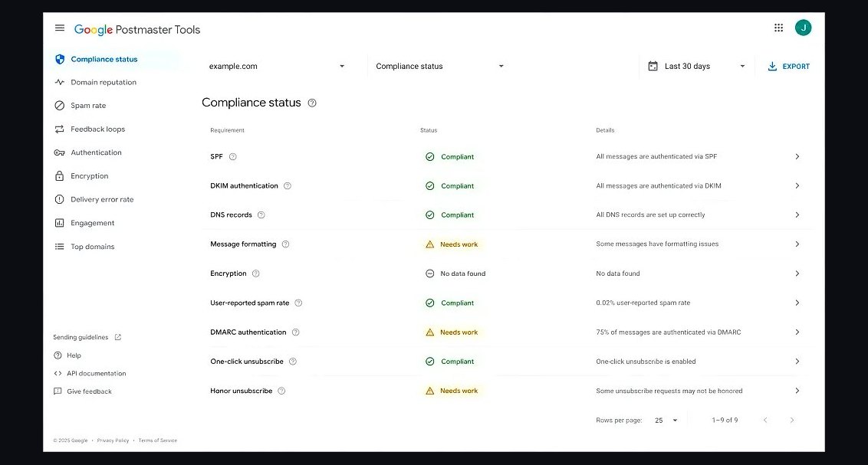Open API documentation link
Screen dimensions: 868x465
[x=90, y=374]
